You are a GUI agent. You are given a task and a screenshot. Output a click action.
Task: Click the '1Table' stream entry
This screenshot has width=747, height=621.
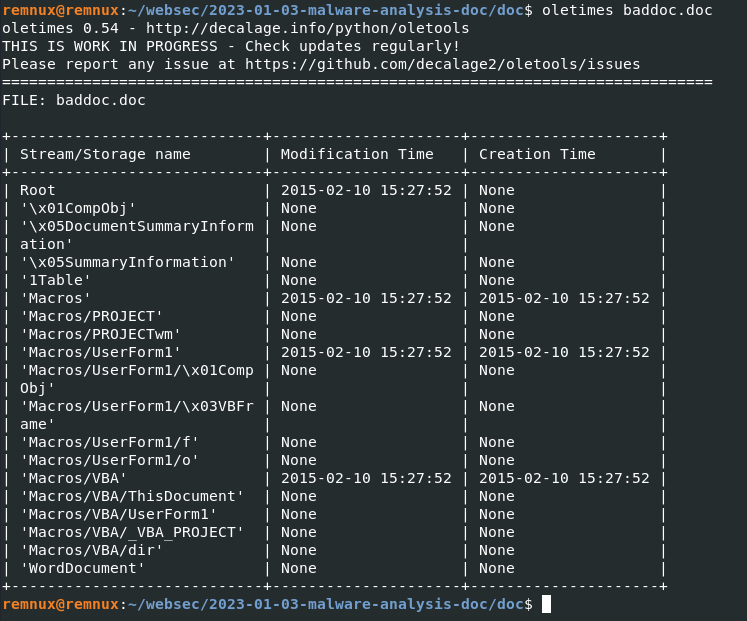56,280
